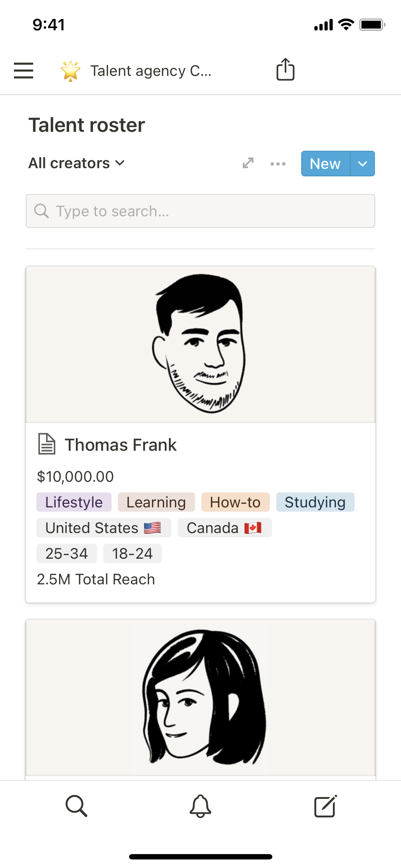Click the Lifestyle purple tag

(x=74, y=502)
